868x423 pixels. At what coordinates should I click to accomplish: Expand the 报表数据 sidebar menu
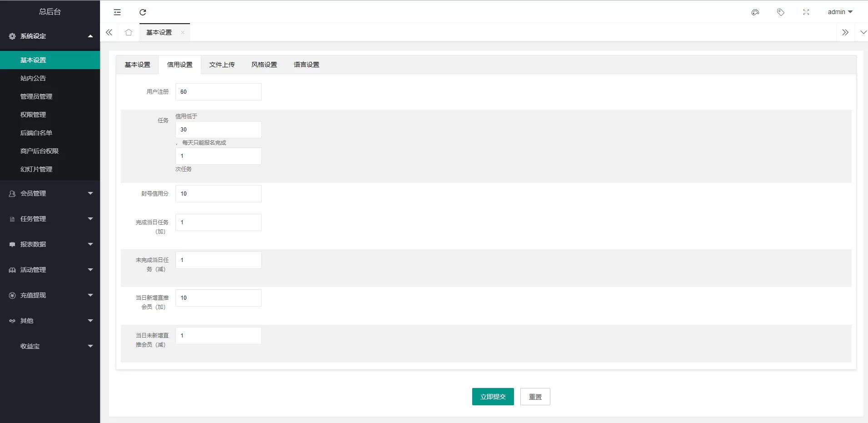pyautogui.click(x=50, y=244)
